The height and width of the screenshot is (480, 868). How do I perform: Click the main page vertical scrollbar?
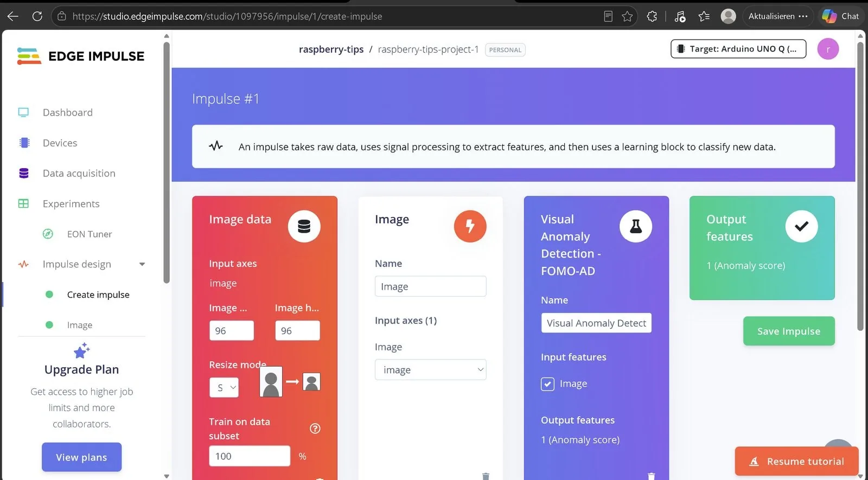pos(860,186)
